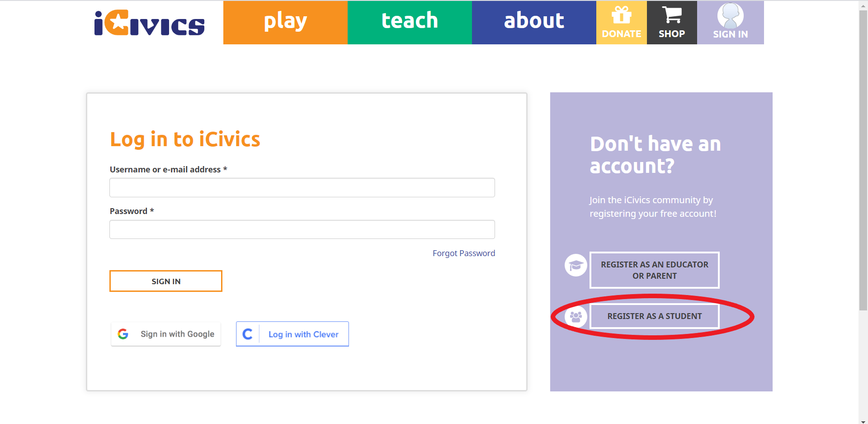
Task: Click the iCivics logo
Action: (x=149, y=23)
